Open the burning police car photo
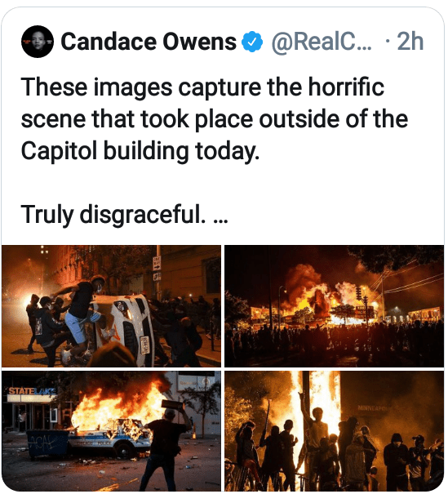448x503 pixels. [x=111, y=431]
